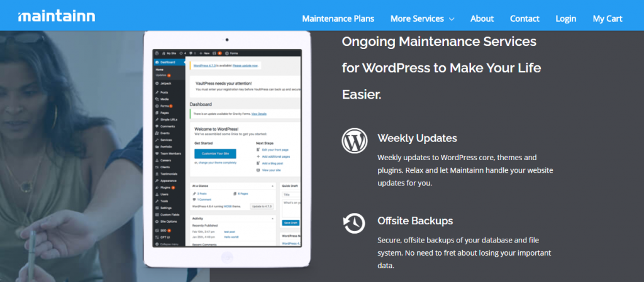Open Testimonials in the tablet sidebar
The image size is (644, 282).
click(169, 174)
